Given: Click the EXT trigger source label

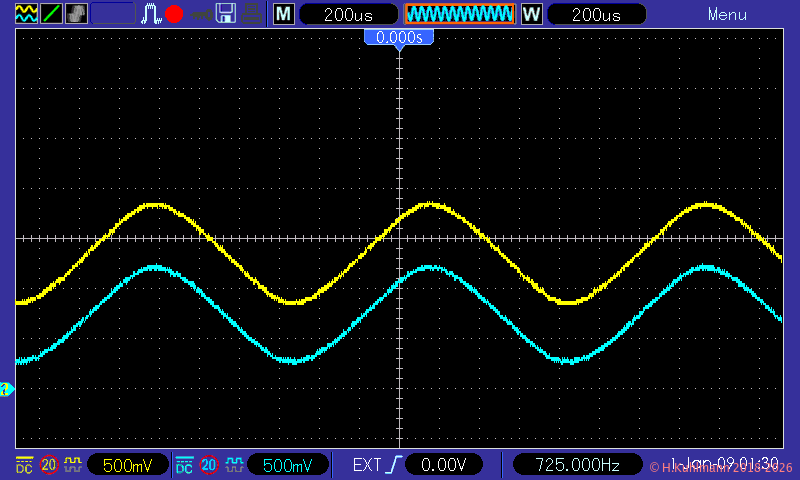Looking at the screenshot, I should click(x=367, y=465).
